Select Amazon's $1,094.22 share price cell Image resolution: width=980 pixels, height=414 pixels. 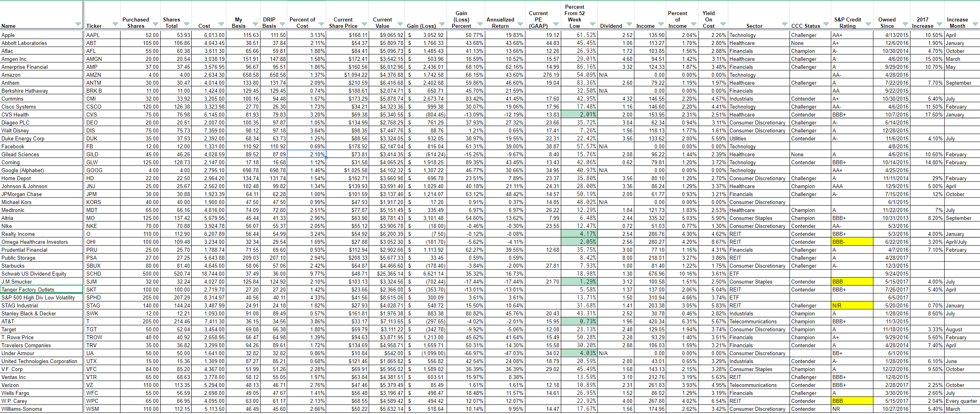click(348, 75)
